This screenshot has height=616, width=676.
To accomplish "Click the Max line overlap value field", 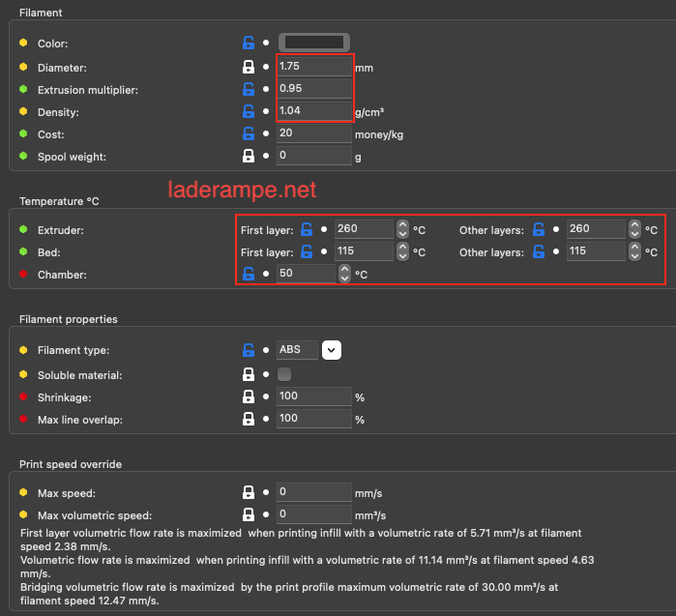I will click(314, 419).
